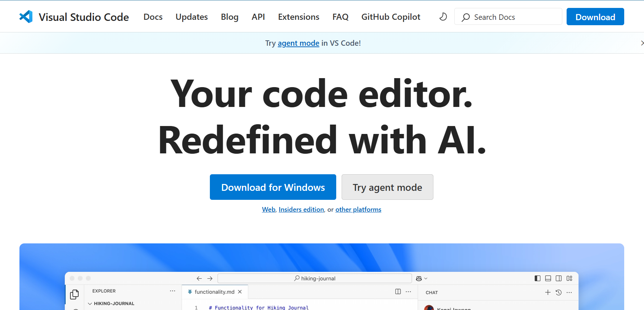
Task: Select the functionality.md editor tab
Action: point(215,292)
